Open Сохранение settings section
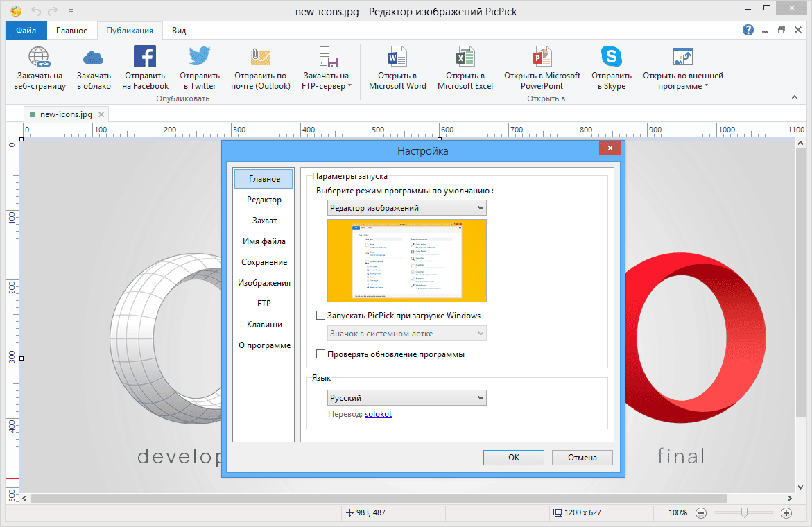The width and height of the screenshot is (812, 527). click(264, 262)
